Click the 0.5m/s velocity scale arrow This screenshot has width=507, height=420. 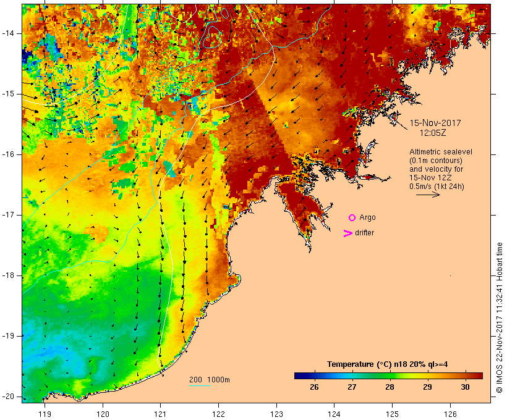428,195
